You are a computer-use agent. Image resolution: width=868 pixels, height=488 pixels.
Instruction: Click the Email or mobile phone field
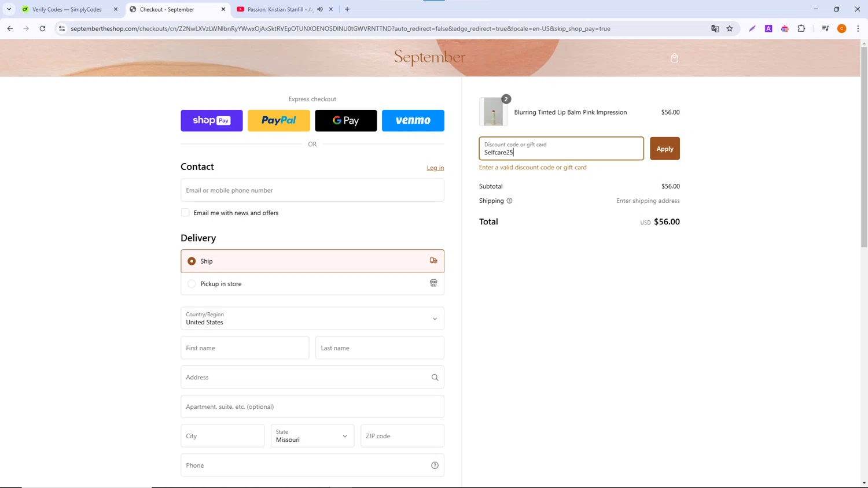coord(312,190)
